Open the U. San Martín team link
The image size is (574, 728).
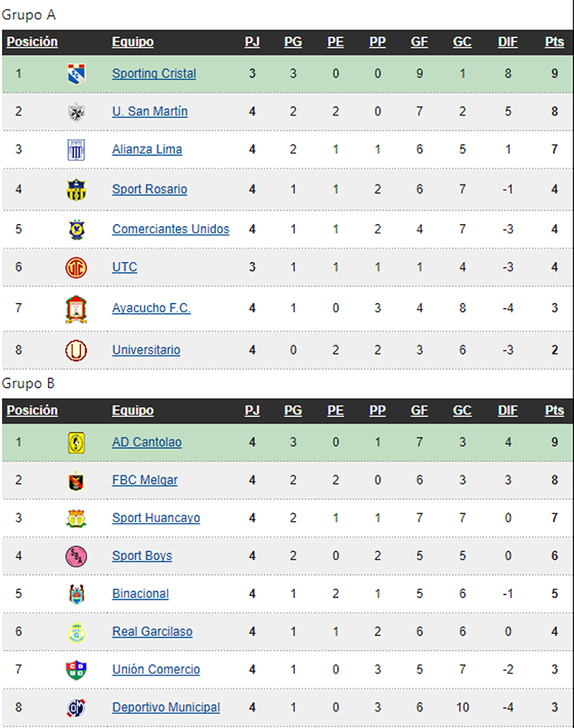click(150, 111)
